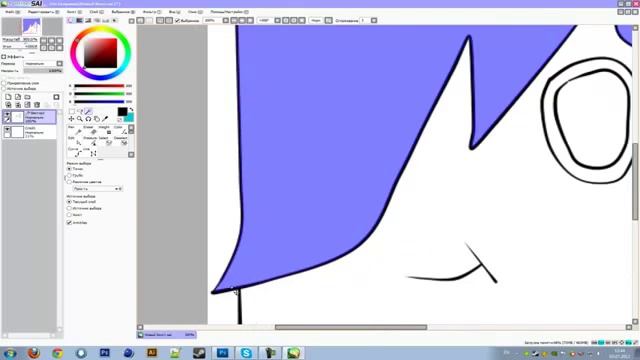The image size is (640, 360).
Task: Show the RGB slider panel icon
Action: pyautogui.click(x=80, y=20)
